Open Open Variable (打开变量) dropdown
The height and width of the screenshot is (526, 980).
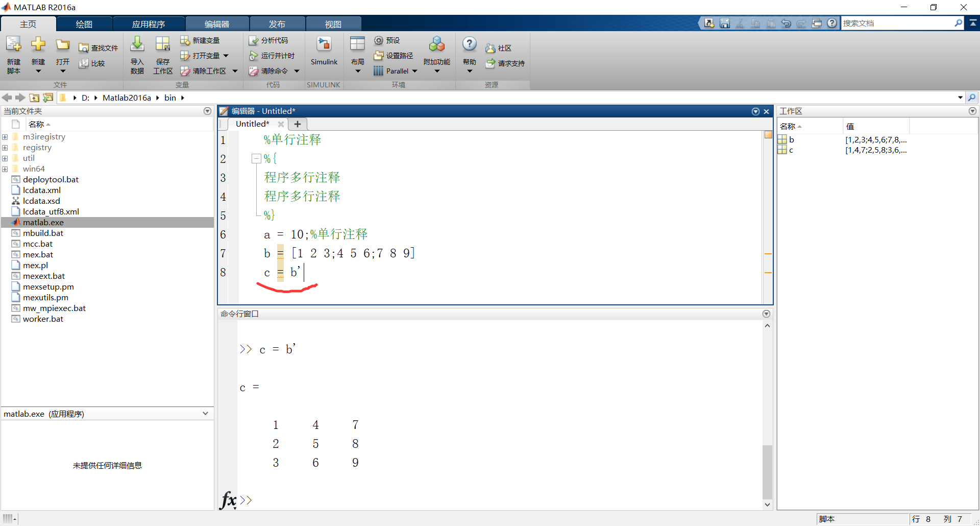tap(226, 56)
